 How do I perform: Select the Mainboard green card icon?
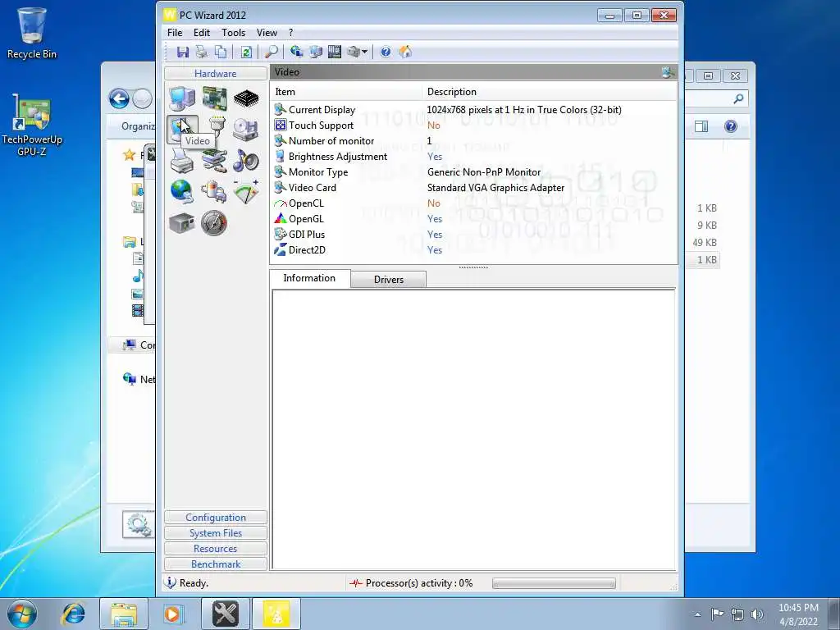point(214,98)
